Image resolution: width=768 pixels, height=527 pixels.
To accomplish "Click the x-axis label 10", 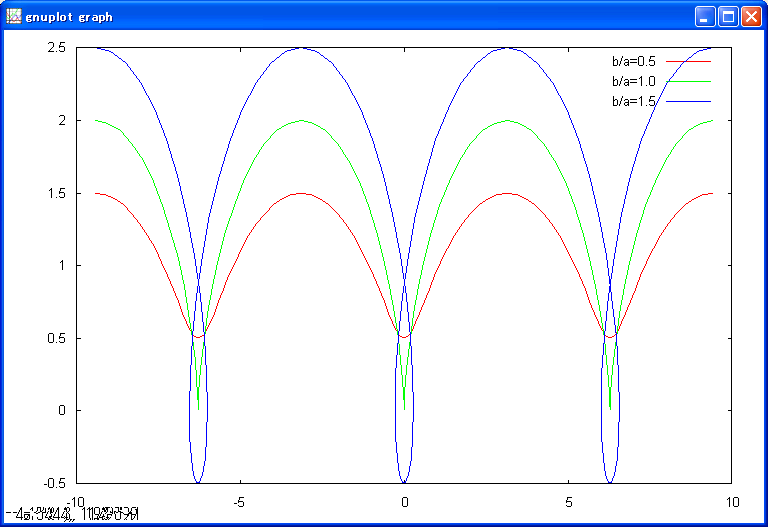I will coord(732,503).
